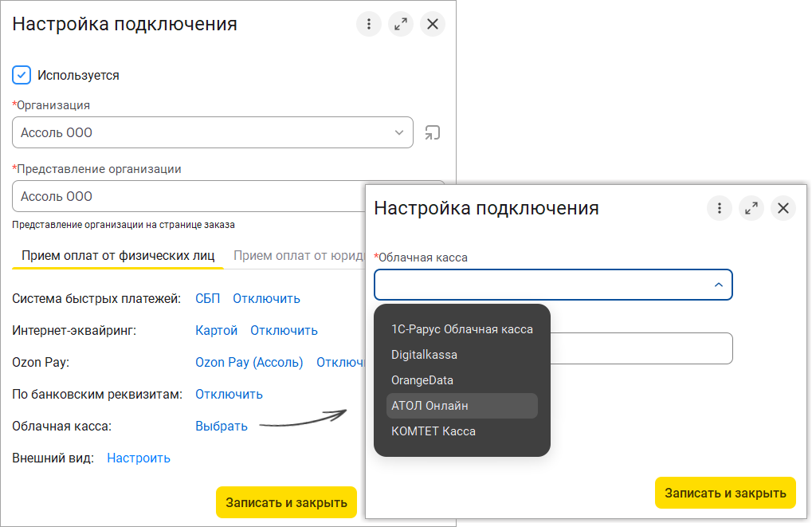Choose 1С-Рарус Облачная касса from list
Viewport: 812px width, 527px height.
pos(462,329)
